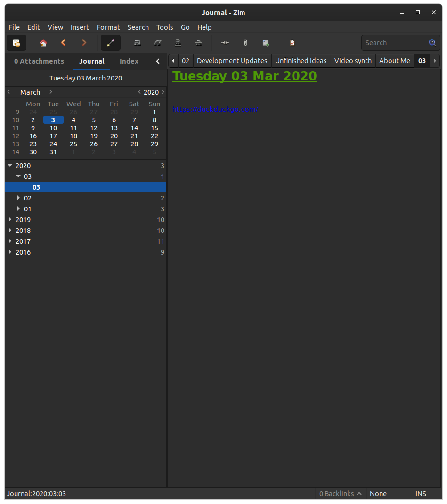
Task: Switch to the Index tab
Action: (129, 61)
